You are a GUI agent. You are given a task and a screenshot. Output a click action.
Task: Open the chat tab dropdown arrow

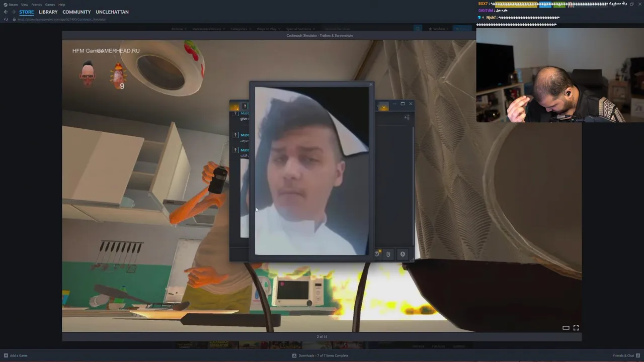(383, 107)
